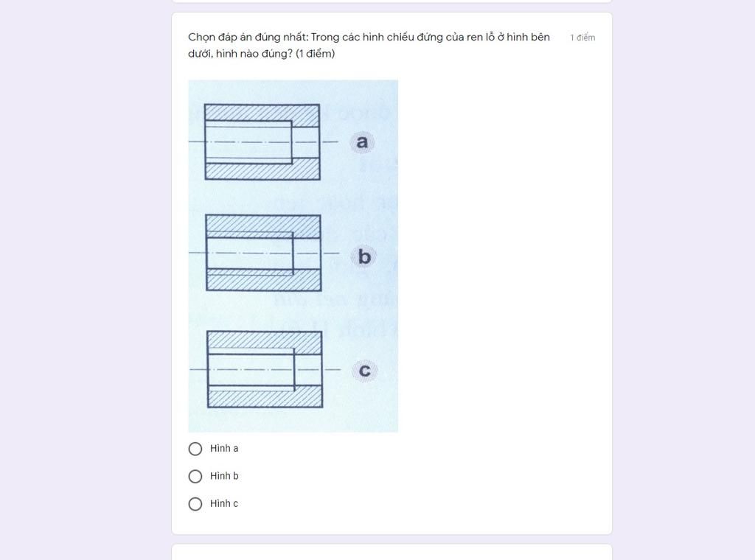Click the next form card below the question

391,553
